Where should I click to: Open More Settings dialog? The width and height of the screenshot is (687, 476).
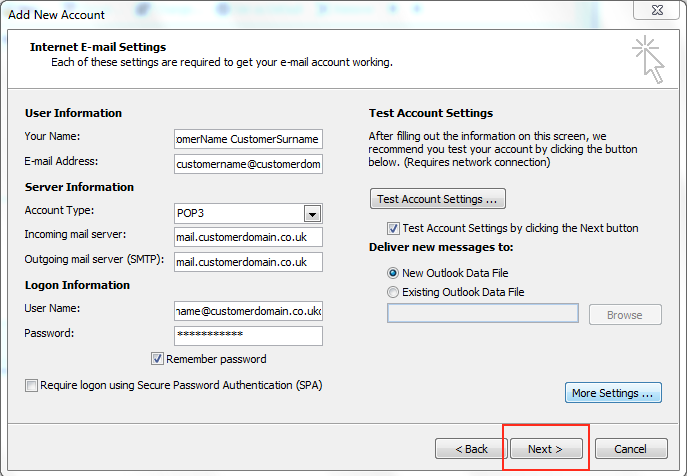click(614, 393)
